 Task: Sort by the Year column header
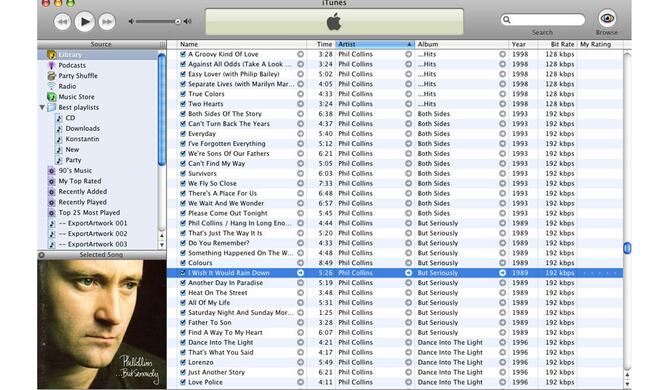point(523,44)
